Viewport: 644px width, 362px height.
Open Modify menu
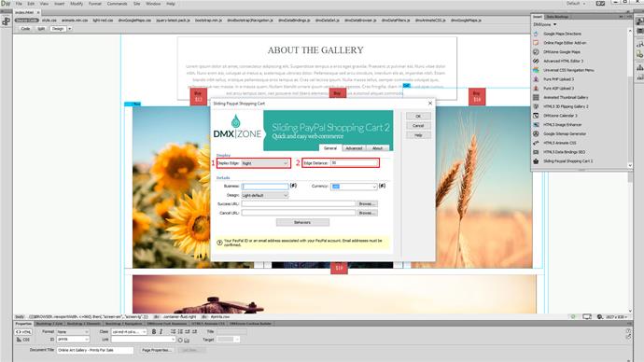tap(77, 4)
